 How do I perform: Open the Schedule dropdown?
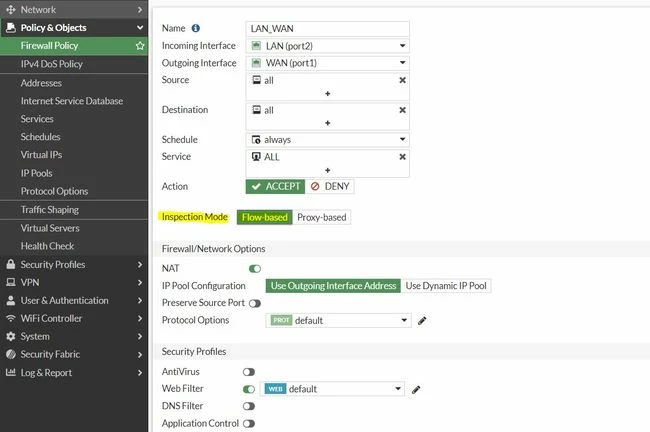point(327,140)
